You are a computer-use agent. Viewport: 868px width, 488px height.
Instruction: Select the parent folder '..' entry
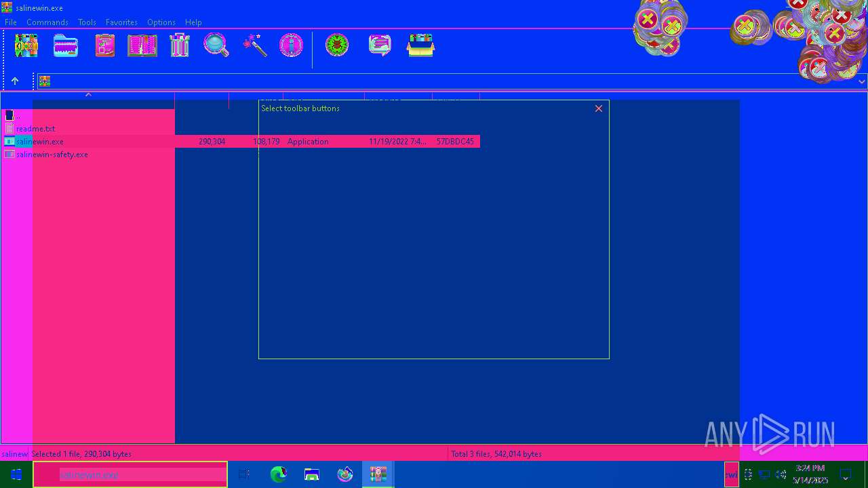(x=12, y=116)
